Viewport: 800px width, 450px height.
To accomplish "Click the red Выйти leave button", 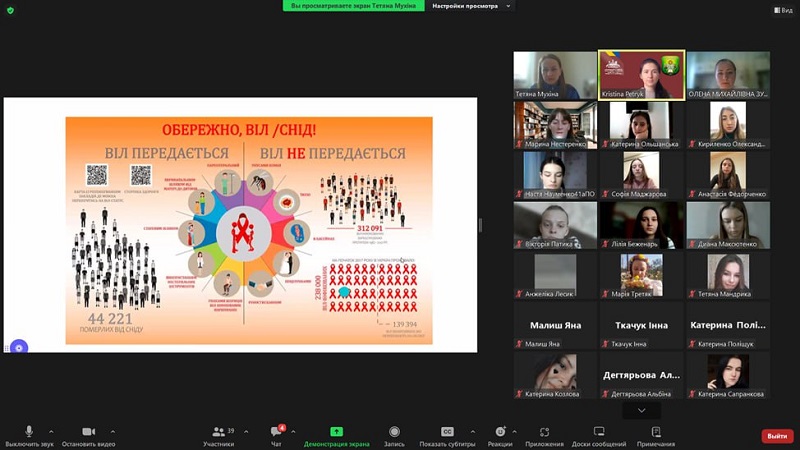I will pyautogui.click(x=776, y=436).
